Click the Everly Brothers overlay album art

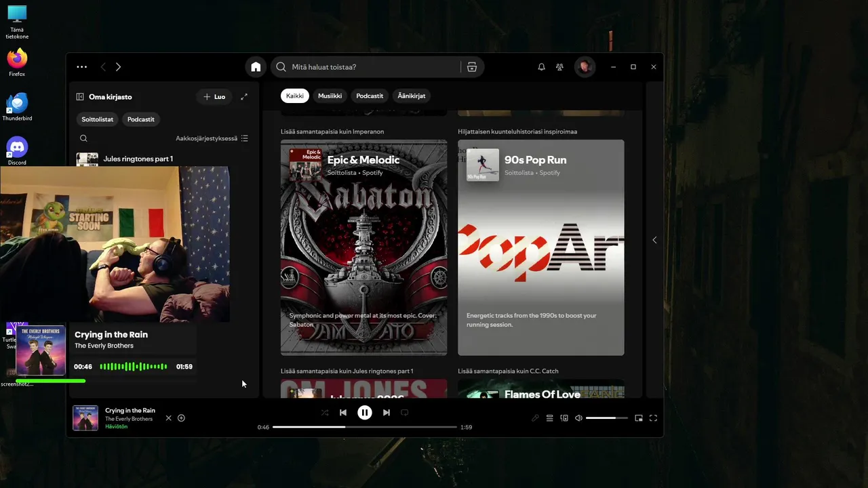click(41, 350)
